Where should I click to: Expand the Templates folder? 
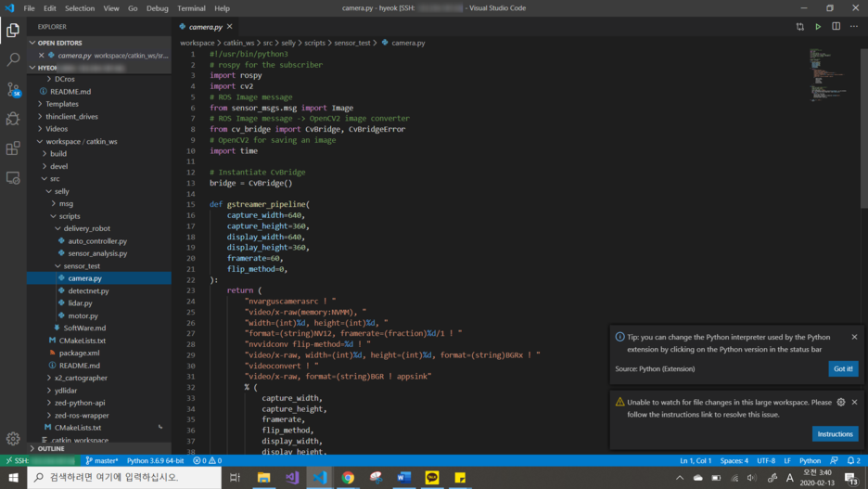pyautogui.click(x=61, y=104)
